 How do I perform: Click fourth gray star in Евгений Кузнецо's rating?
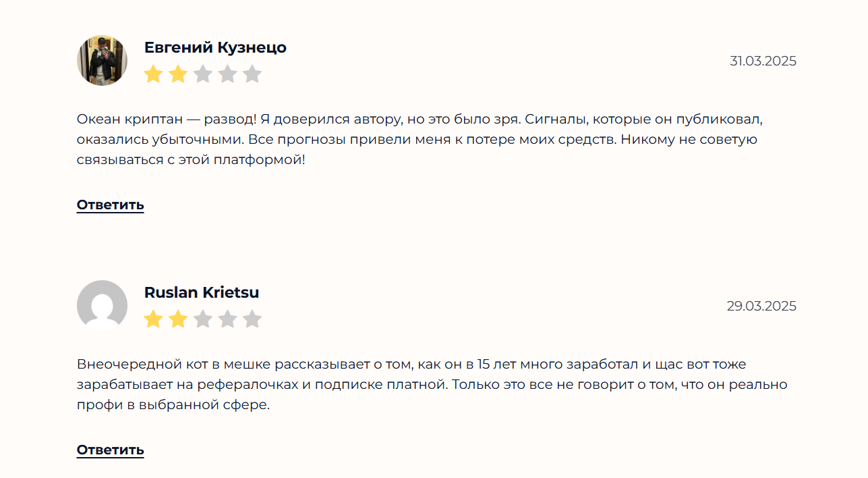pyautogui.click(x=227, y=74)
